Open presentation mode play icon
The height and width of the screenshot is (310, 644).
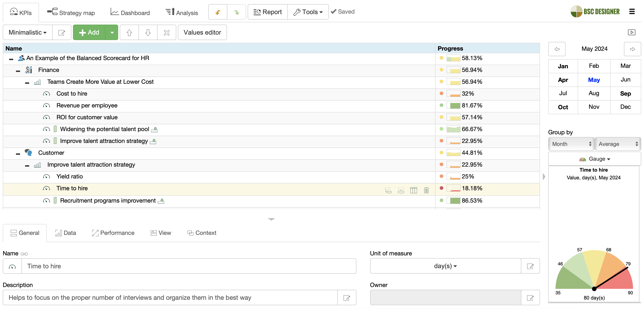631,33
